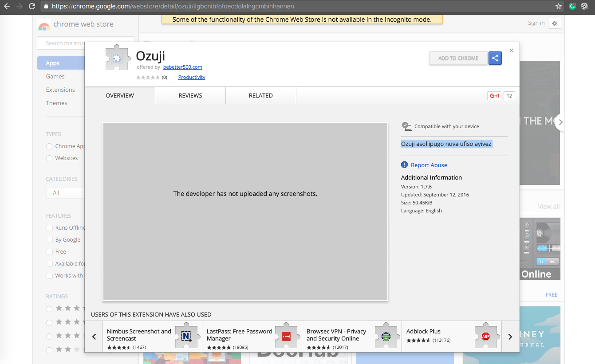Image resolution: width=595 pixels, height=364 pixels.
Task: Check the Works with checkbox
Action: pos(50,276)
